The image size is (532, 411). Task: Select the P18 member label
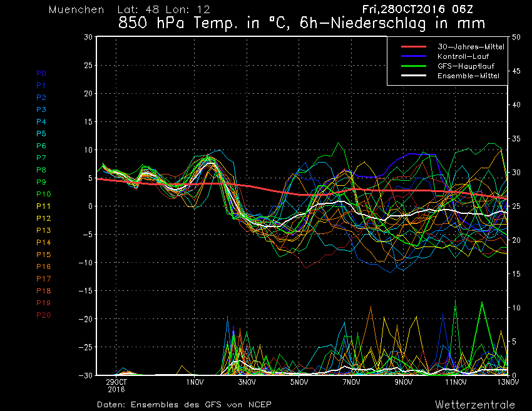[43, 291]
